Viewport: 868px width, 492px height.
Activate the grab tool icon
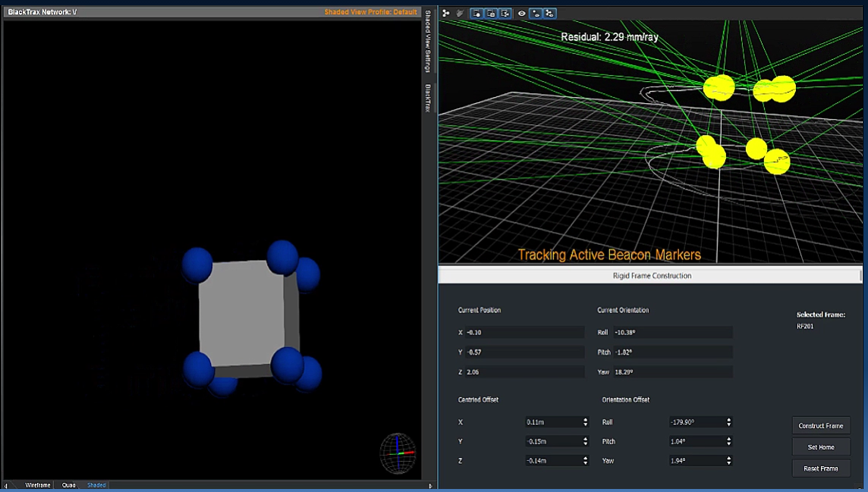tap(461, 13)
